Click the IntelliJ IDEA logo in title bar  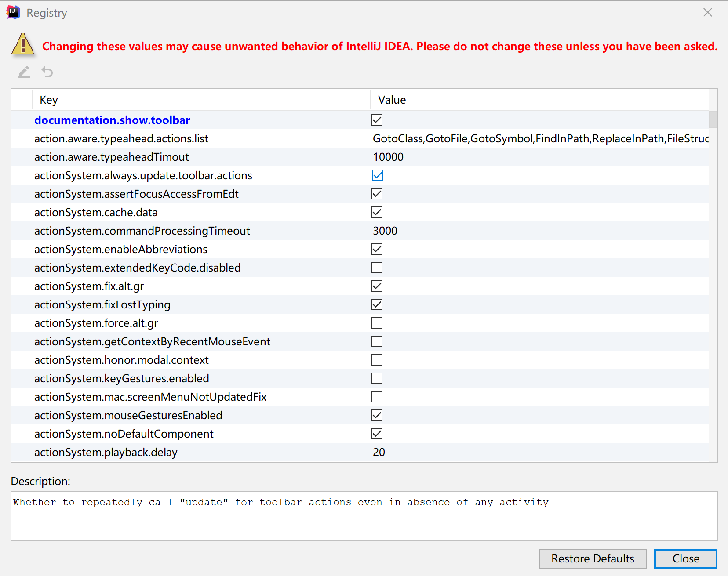click(13, 12)
